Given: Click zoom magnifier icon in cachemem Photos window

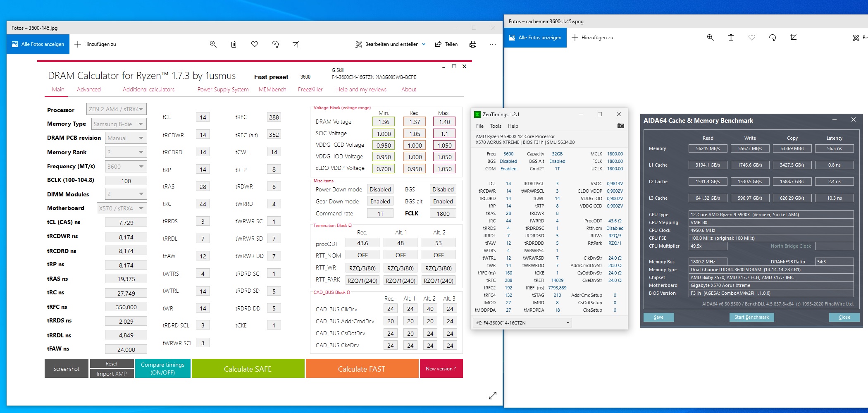Looking at the screenshot, I should coord(711,38).
